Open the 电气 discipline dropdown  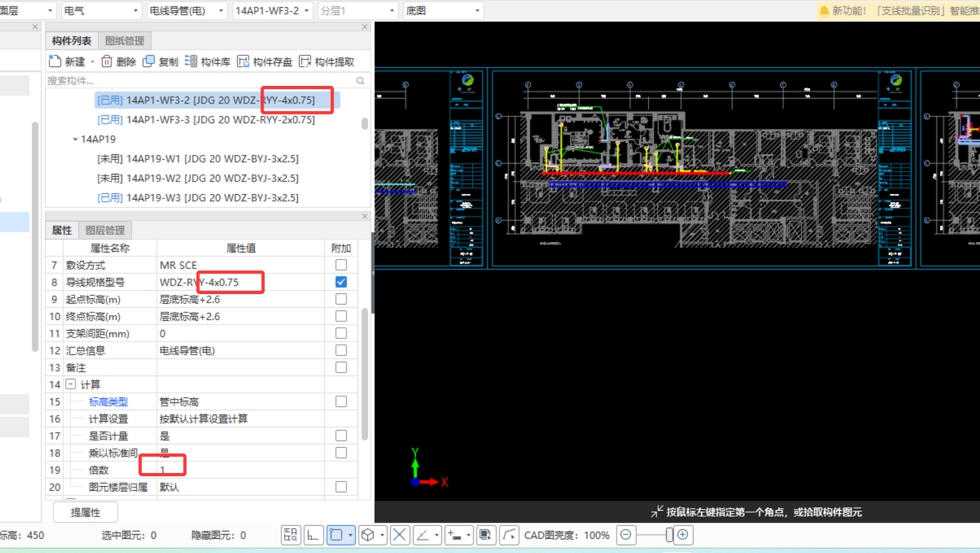[x=101, y=10]
